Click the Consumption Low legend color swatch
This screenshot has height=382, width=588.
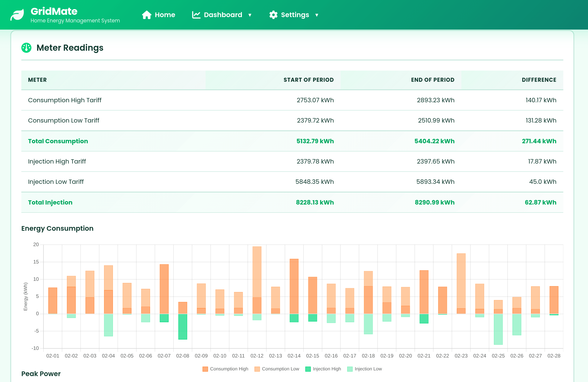[x=257, y=369]
